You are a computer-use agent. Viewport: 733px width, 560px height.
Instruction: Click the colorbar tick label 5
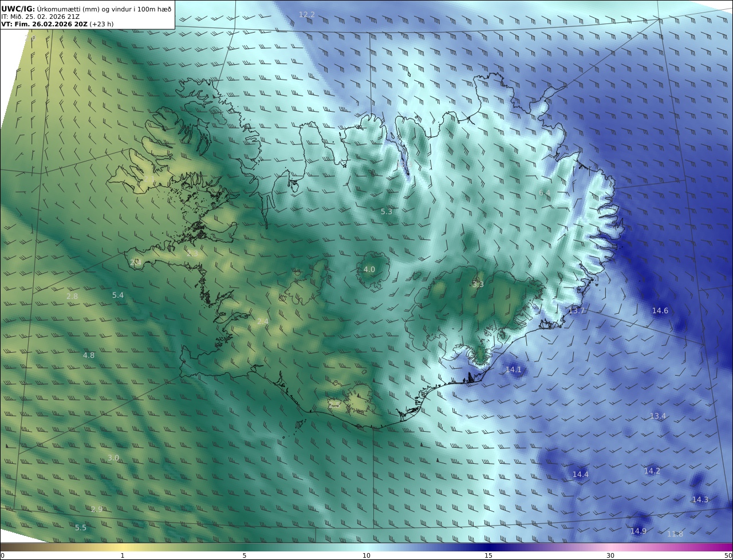[x=245, y=555]
